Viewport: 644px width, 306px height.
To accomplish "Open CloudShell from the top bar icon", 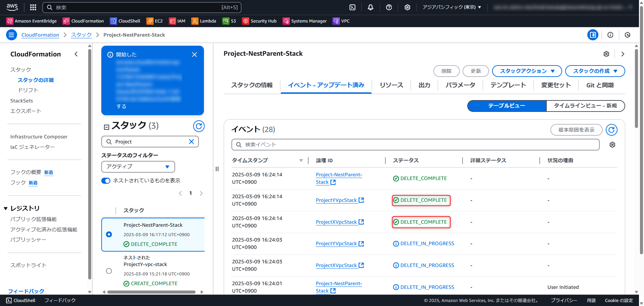I will (x=353, y=7).
